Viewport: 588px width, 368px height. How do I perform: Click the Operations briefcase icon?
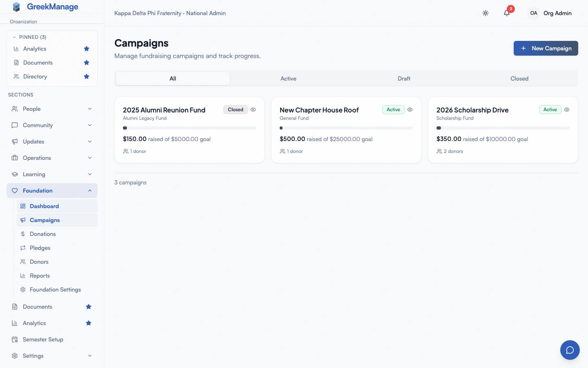tap(15, 158)
